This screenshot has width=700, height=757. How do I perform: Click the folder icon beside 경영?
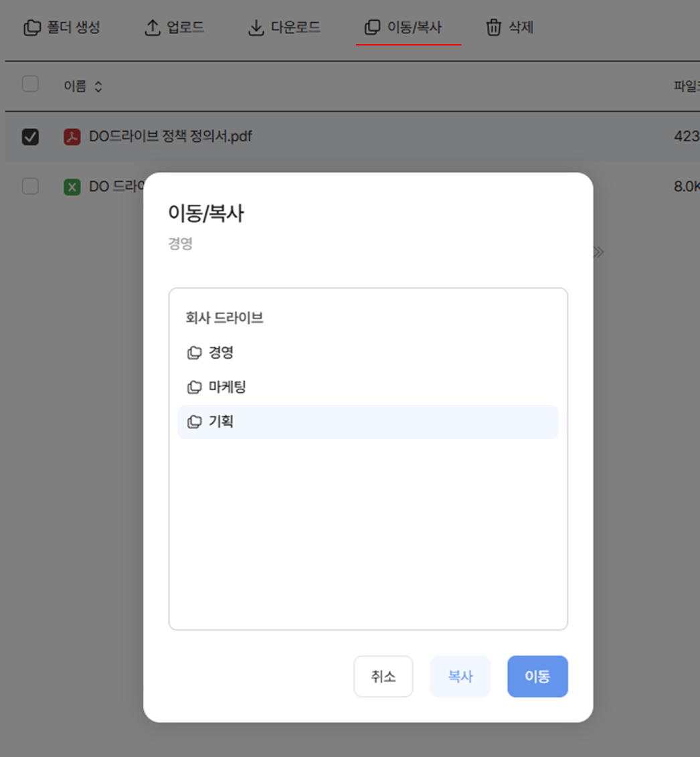coord(194,353)
